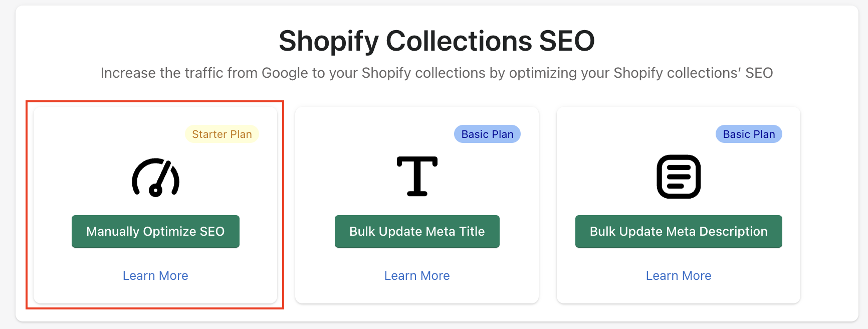Screen dimensions: 868x329
Task: Click the word 'Collections' in the main heading
Action: (459, 41)
